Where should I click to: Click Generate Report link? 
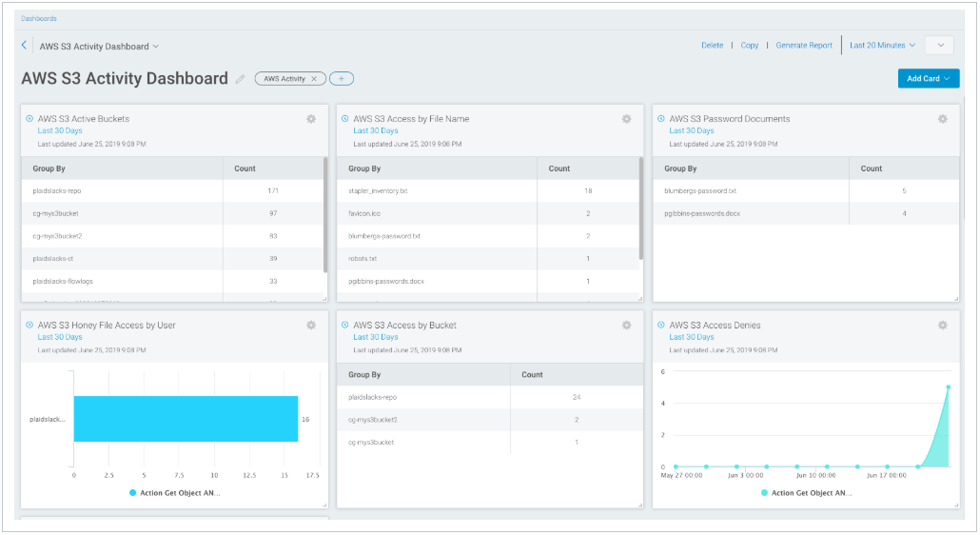804,46
